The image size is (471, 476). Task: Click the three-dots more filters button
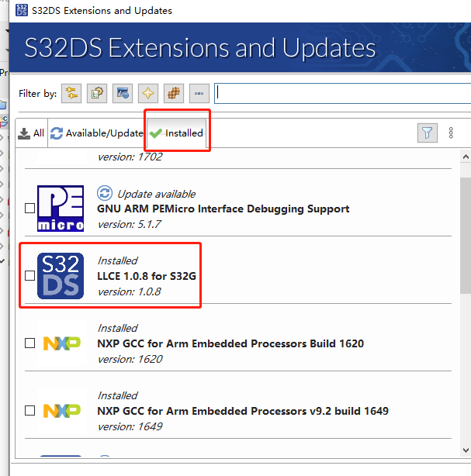pos(199,94)
